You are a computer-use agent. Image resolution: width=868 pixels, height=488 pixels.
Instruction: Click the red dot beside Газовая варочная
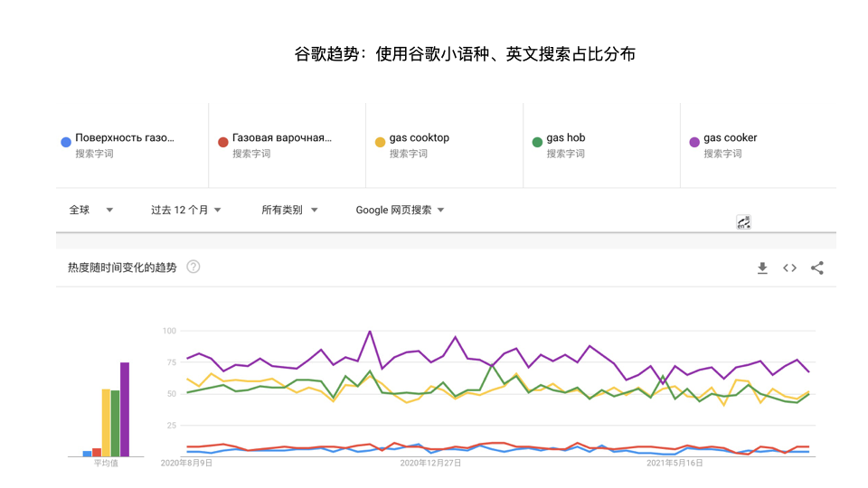click(x=223, y=142)
